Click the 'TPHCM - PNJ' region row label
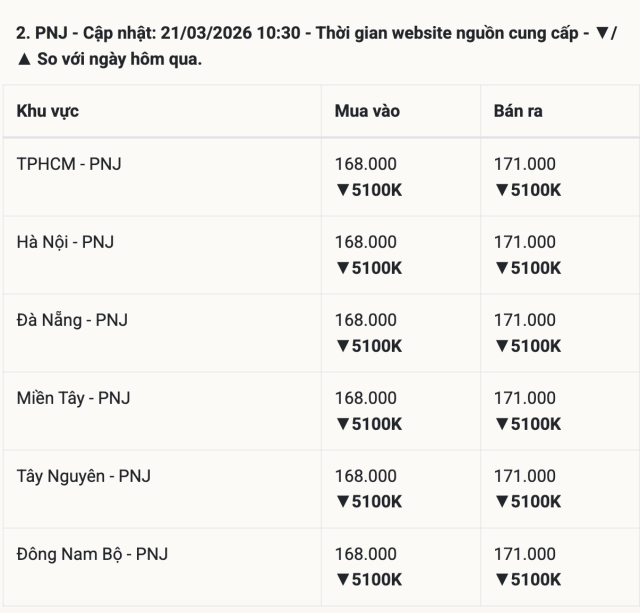This screenshot has height=613, width=640. (69, 164)
